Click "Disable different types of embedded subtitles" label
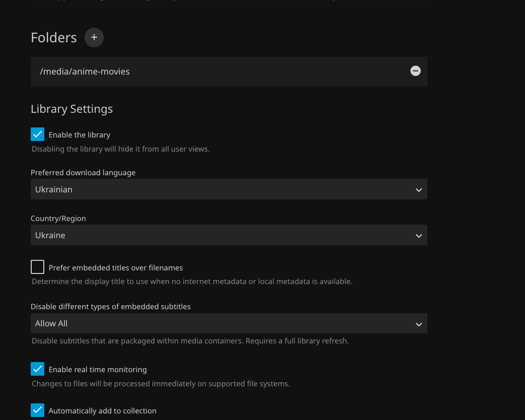The height and width of the screenshot is (420, 525). [111, 307]
